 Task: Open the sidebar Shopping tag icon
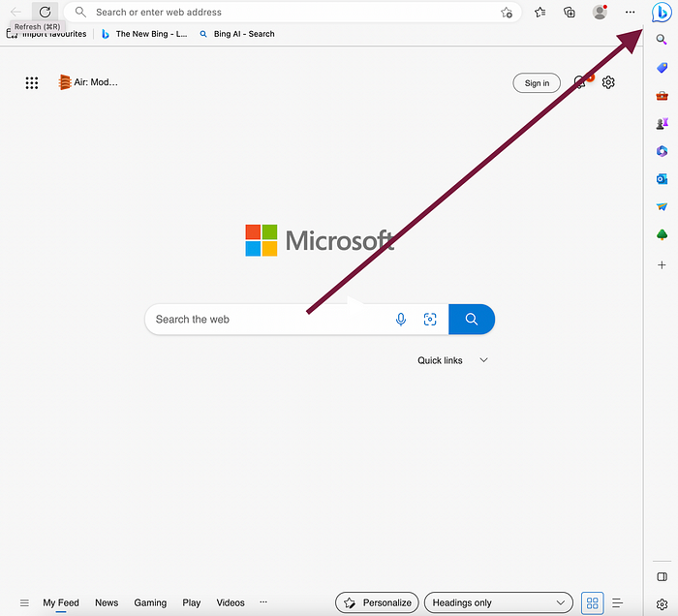pos(662,68)
